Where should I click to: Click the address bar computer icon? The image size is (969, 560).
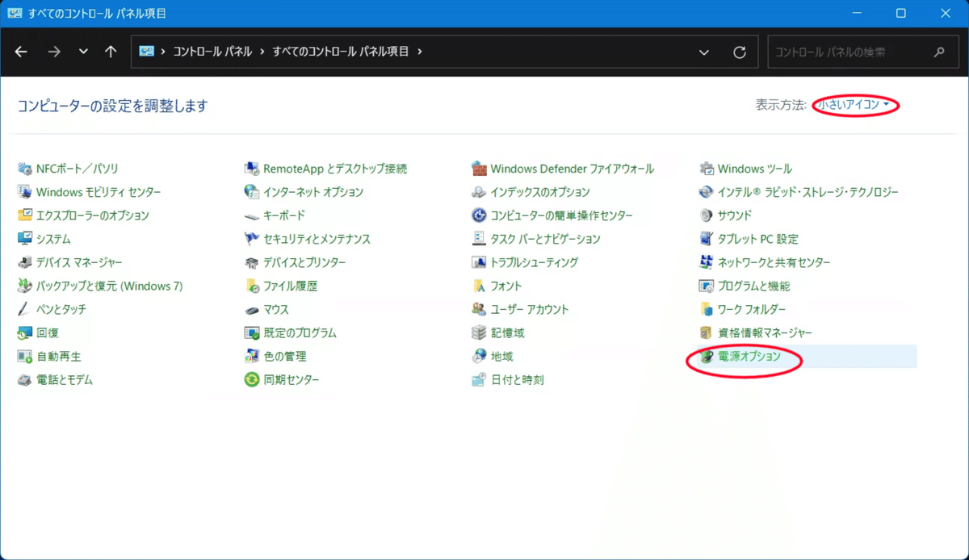click(x=146, y=52)
